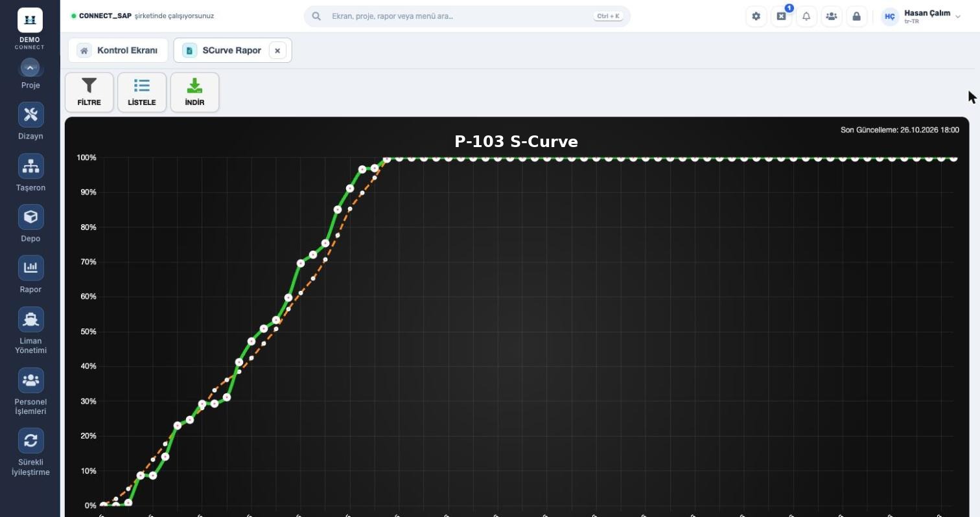980x517 pixels.
Task: Click the 30% y-axis label
Action: coord(87,402)
